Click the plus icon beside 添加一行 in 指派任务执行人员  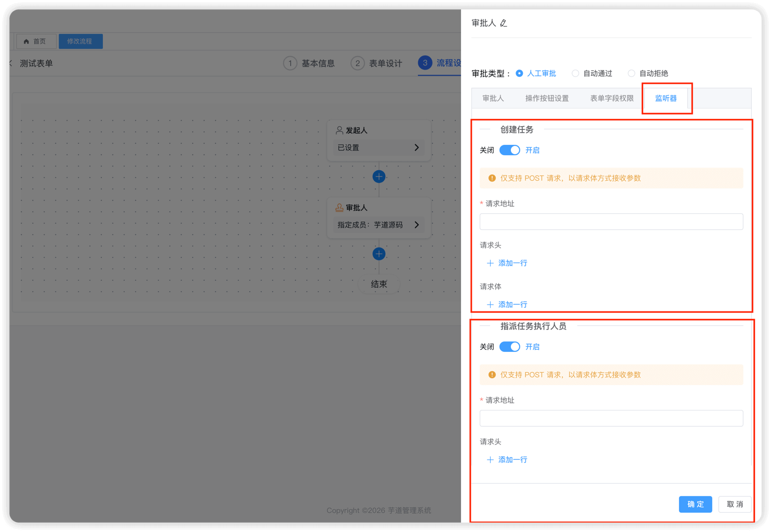click(490, 459)
